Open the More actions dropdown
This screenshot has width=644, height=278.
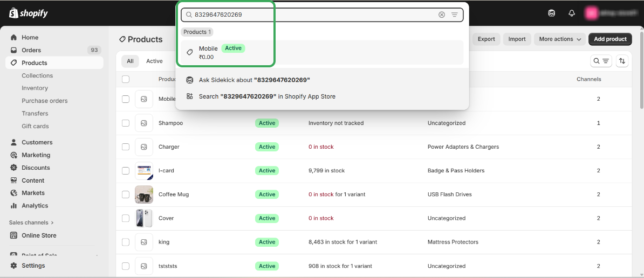coord(560,39)
